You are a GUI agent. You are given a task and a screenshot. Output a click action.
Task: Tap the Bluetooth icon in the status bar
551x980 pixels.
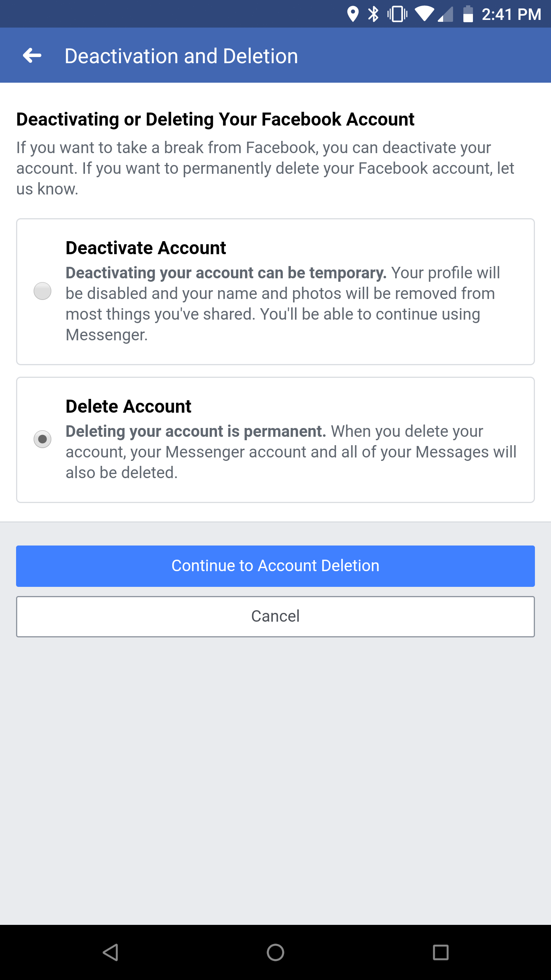point(373,14)
